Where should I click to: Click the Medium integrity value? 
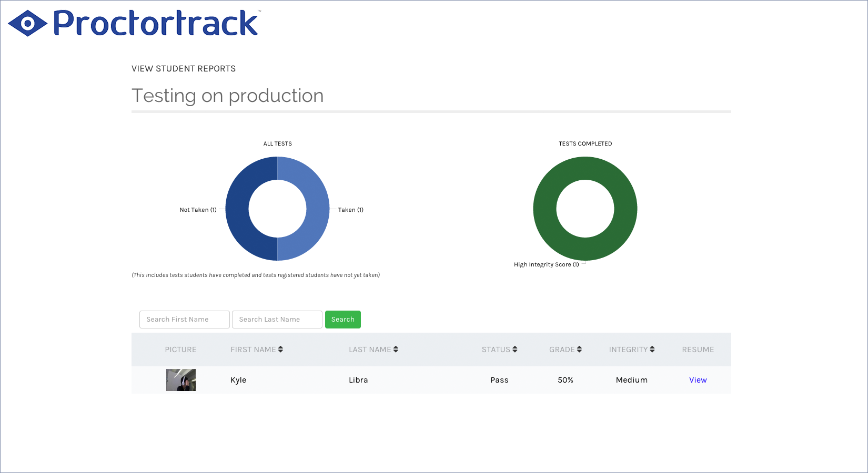point(631,380)
